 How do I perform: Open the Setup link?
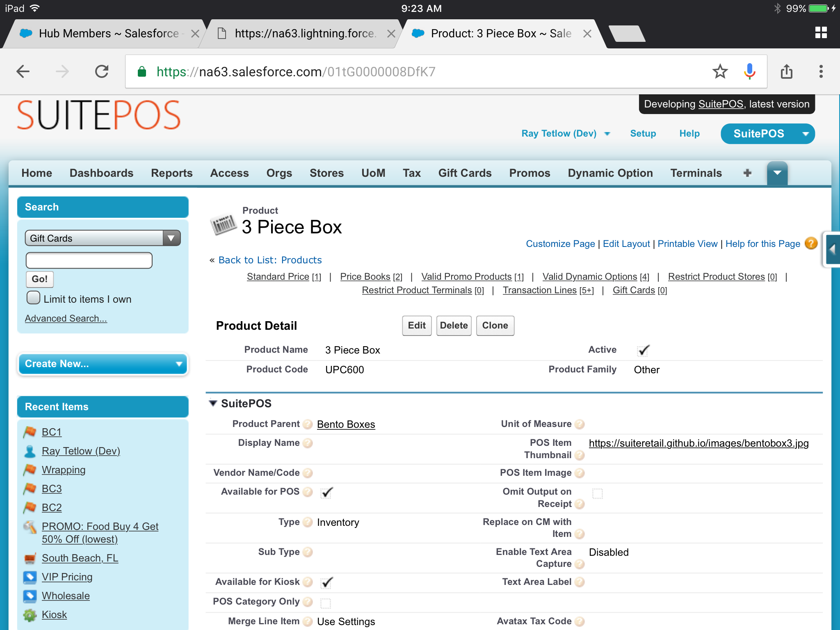643,134
